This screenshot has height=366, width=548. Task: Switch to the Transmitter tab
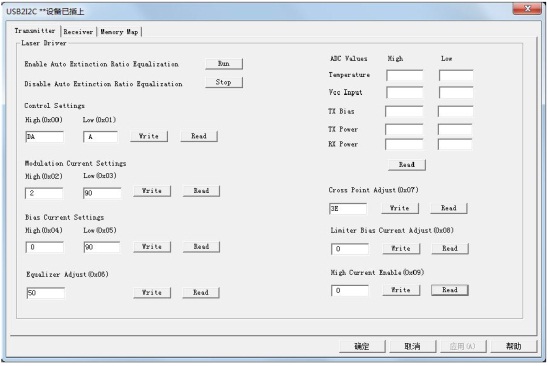35,31
